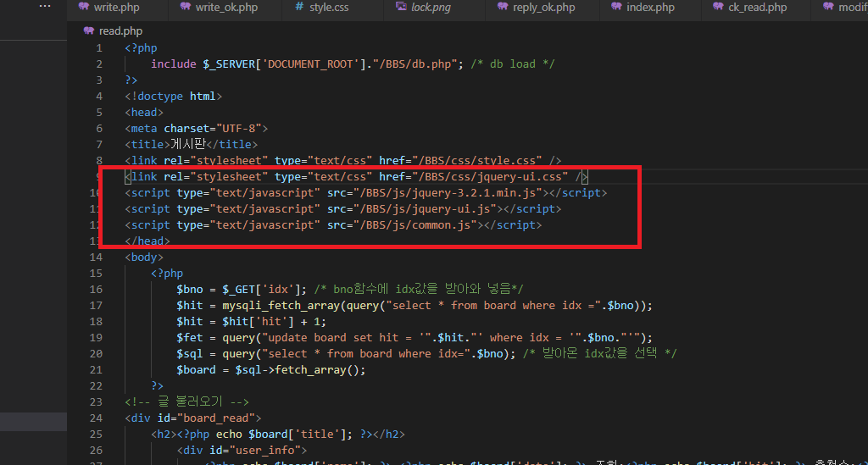Click the jquery-3.2.1.min.js script line
Viewport: 868px width, 465px height.
point(365,192)
